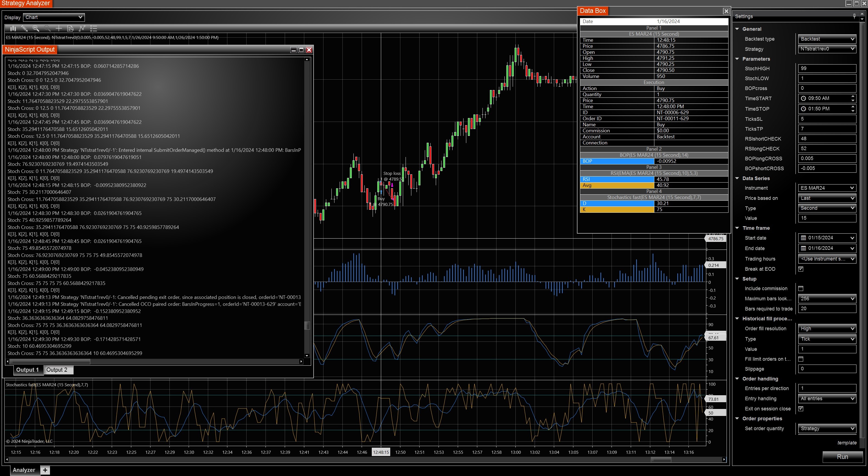Screen dimensions: 868x476
Task: Open the chart bar style candlestick icon
Action: pos(13,29)
